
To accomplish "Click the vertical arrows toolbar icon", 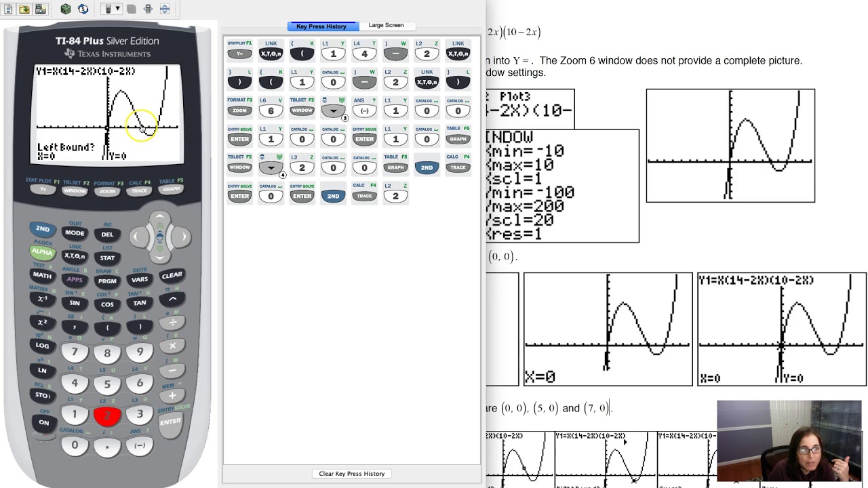I will (165, 9).
